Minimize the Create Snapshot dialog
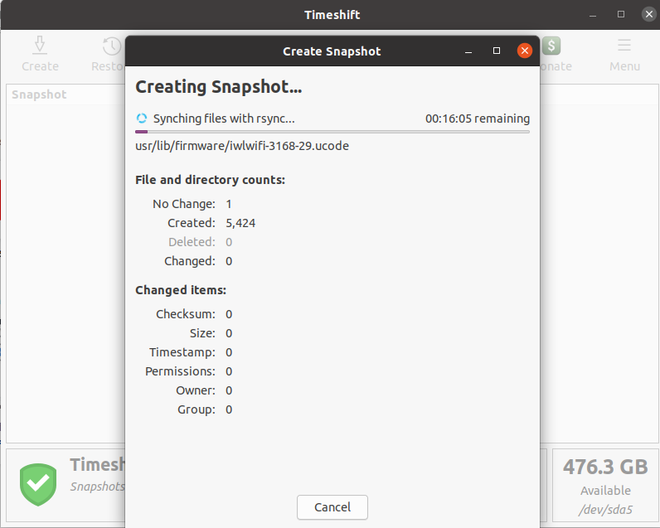Screen dimensions: 660x528 point(468,51)
